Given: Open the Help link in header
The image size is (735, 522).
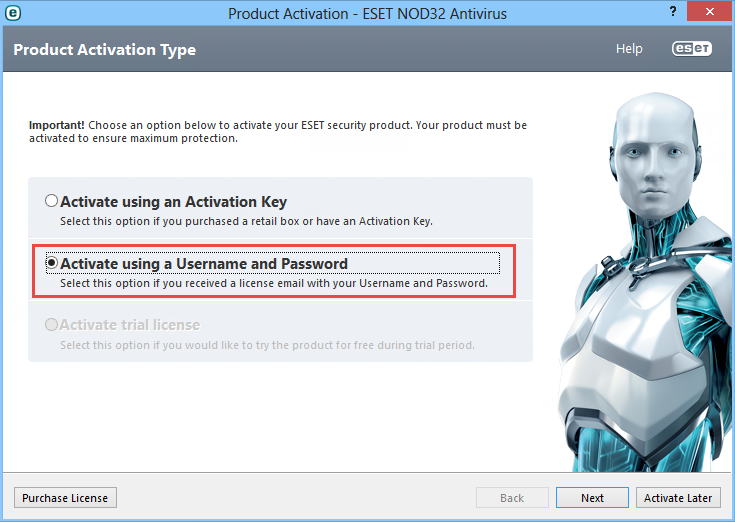Looking at the screenshot, I should 629,49.
